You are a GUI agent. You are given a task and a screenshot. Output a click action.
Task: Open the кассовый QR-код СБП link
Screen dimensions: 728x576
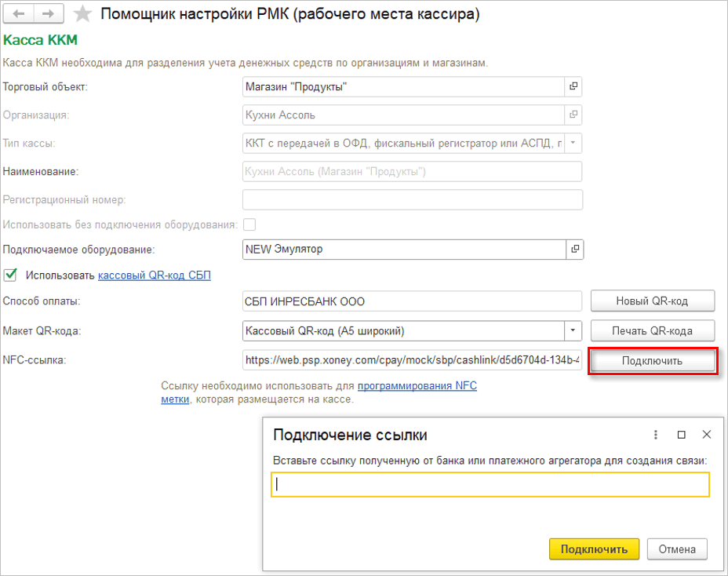pyautogui.click(x=155, y=275)
